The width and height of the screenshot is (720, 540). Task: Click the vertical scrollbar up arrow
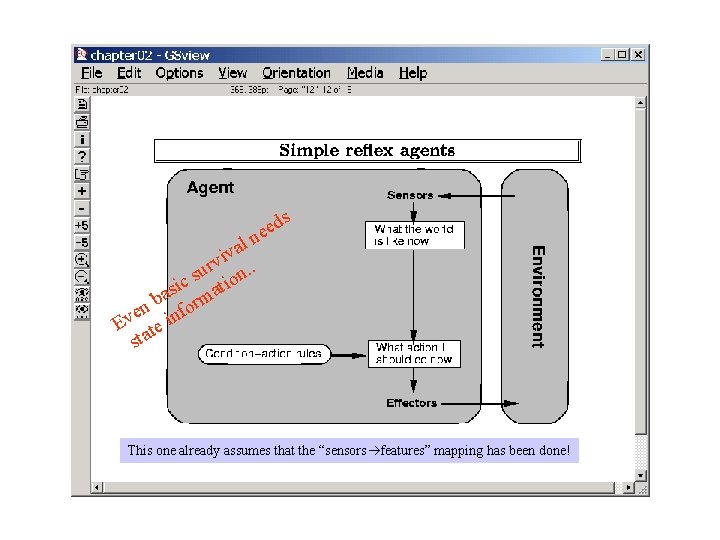(641, 103)
